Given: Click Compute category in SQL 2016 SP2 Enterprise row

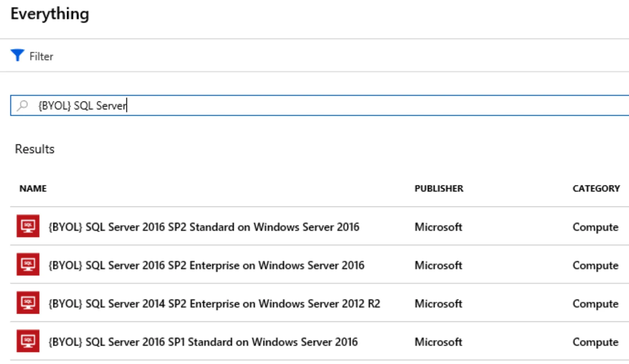Looking at the screenshot, I should [x=595, y=265].
